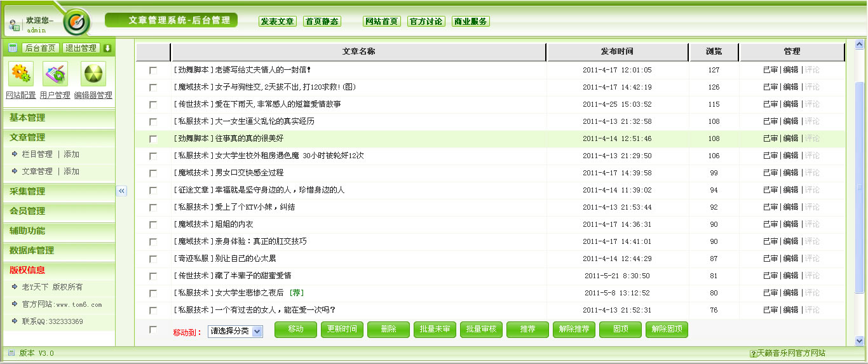Collapse sidebar with double-arrow handle
The width and height of the screenshot is (868, 364).
pyautogui.click(x=121, y=191)
